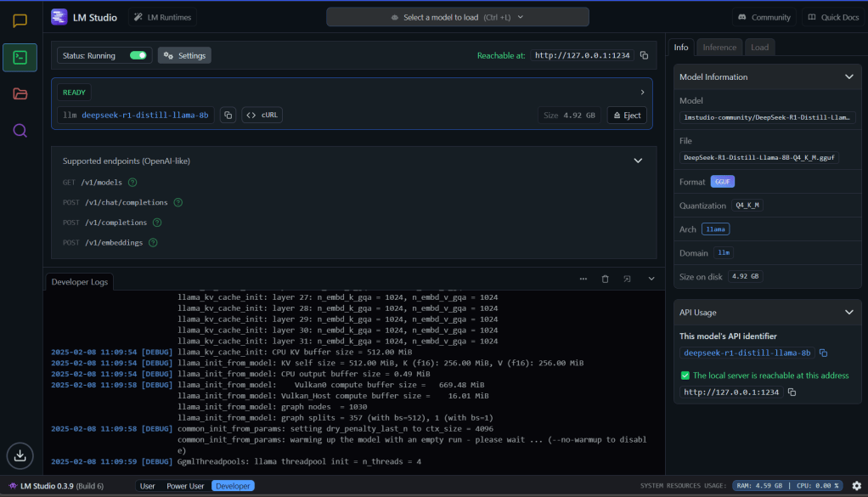
Task: Collapse the Model Information panel
Action: pyautogui.click(x=848, y=76)
